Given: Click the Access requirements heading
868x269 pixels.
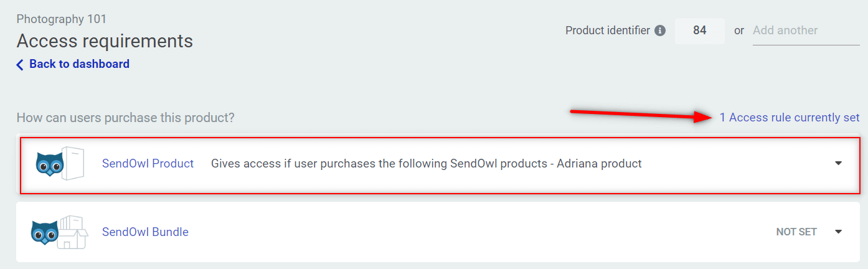Looking at the screenshot, I should pyautogui.click(x=105, y=41).
